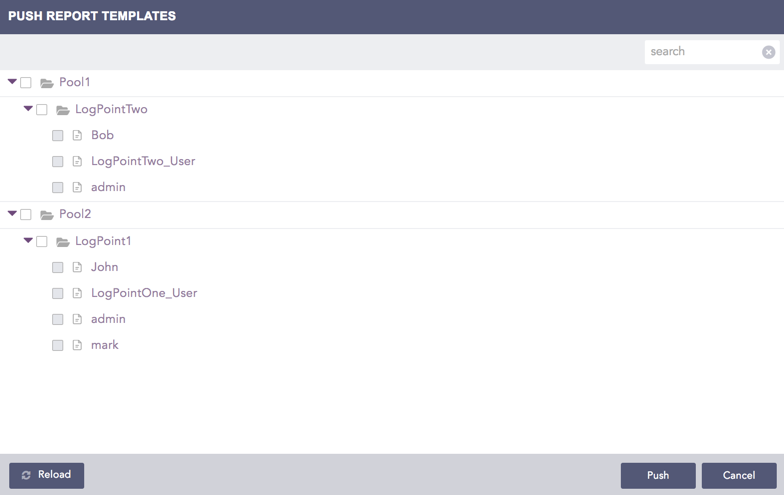Click the Bob template file icon
Image resolution: width=784 pixels, height=495 pixels.
click(77, 136)
